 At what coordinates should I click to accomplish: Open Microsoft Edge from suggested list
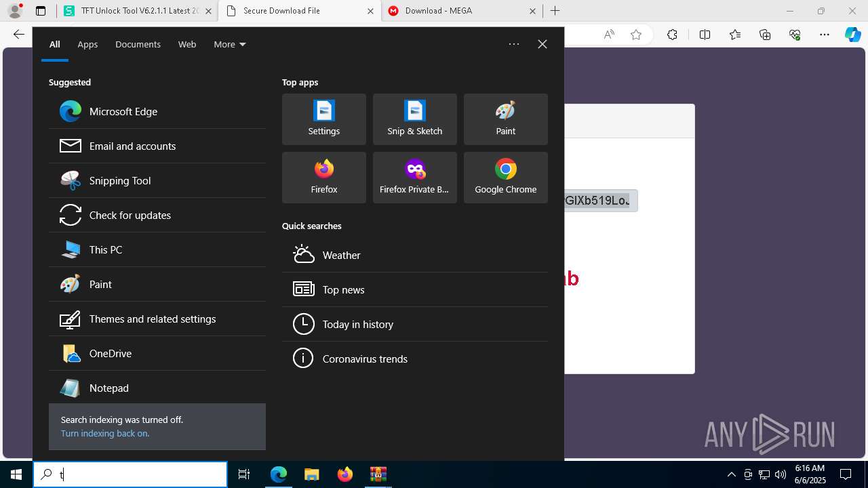click(157, 111)
